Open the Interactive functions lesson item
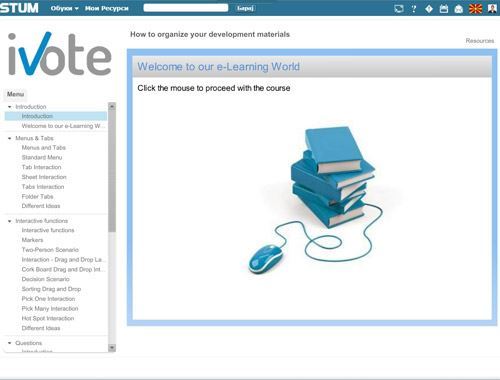500x380 pixels. click(x=48, y=230)
